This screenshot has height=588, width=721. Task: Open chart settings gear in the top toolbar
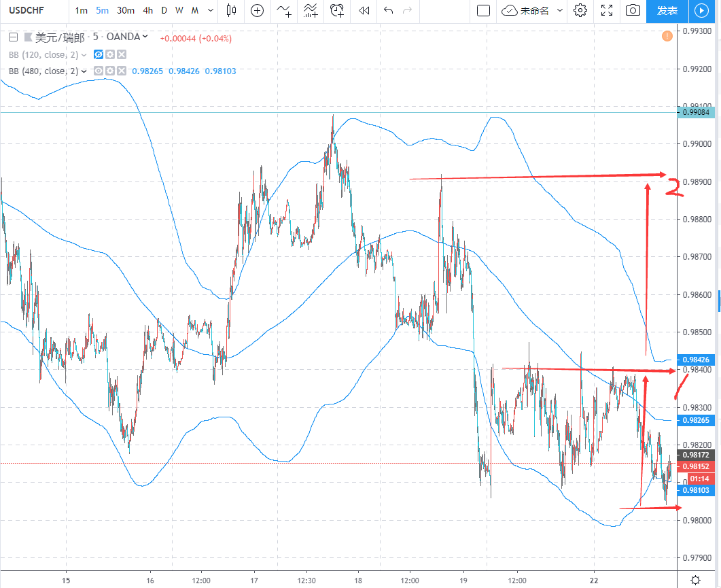pyautogui.click(x=580, y=10)
